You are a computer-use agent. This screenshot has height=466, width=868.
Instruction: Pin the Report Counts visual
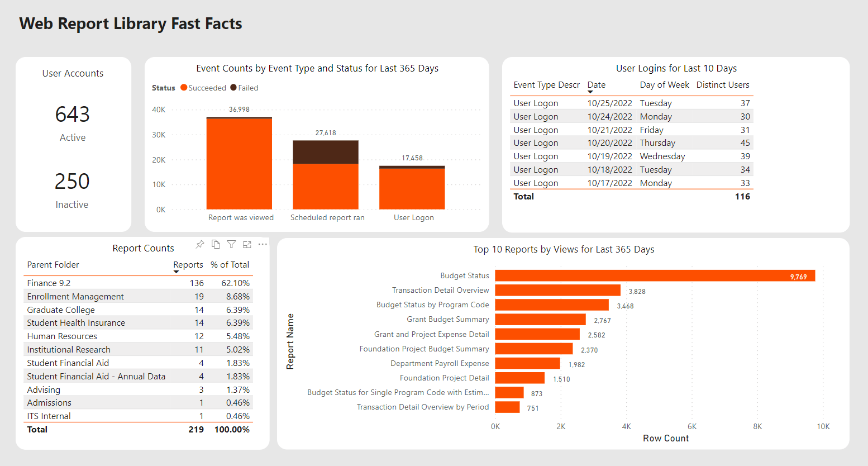tap(200, 244)
